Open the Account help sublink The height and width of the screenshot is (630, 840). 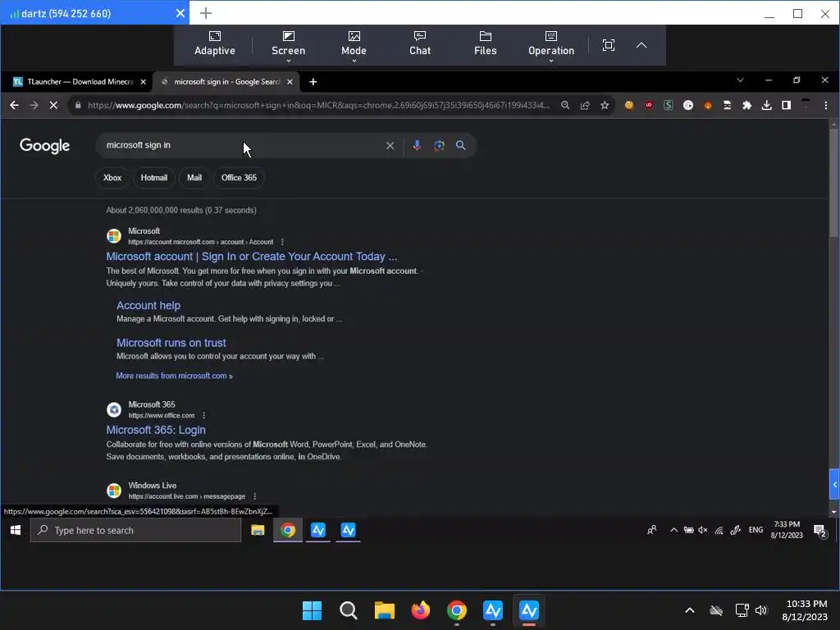pos(148,305)
